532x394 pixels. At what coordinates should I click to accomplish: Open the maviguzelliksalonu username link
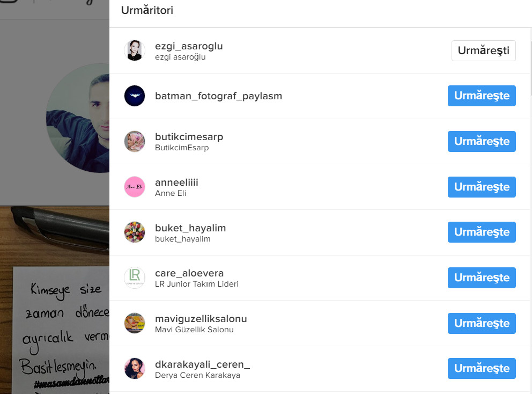tap(201, 319)
